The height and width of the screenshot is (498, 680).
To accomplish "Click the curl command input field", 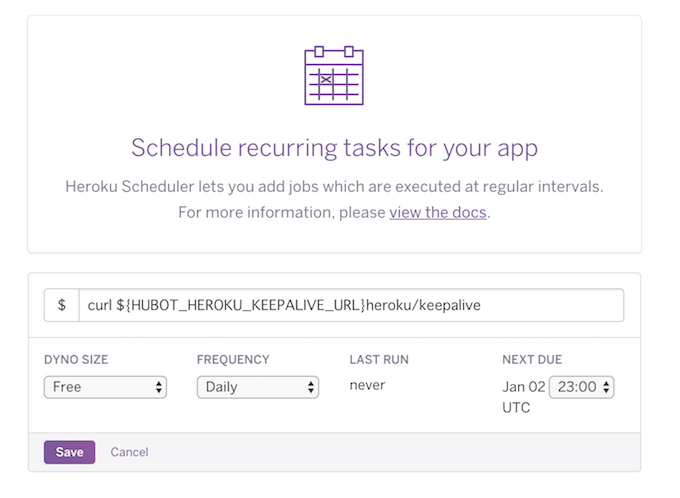I will pyautogui.click(x=351, y=305).
